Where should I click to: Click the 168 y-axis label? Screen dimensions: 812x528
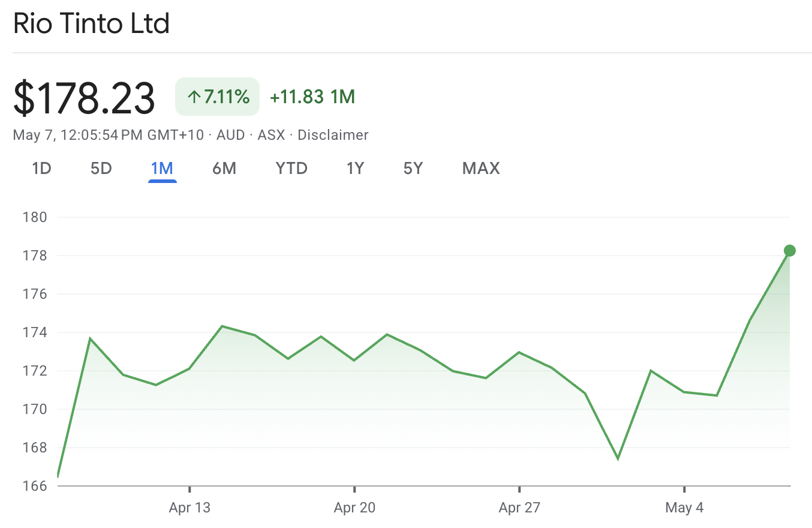(34, 447)
